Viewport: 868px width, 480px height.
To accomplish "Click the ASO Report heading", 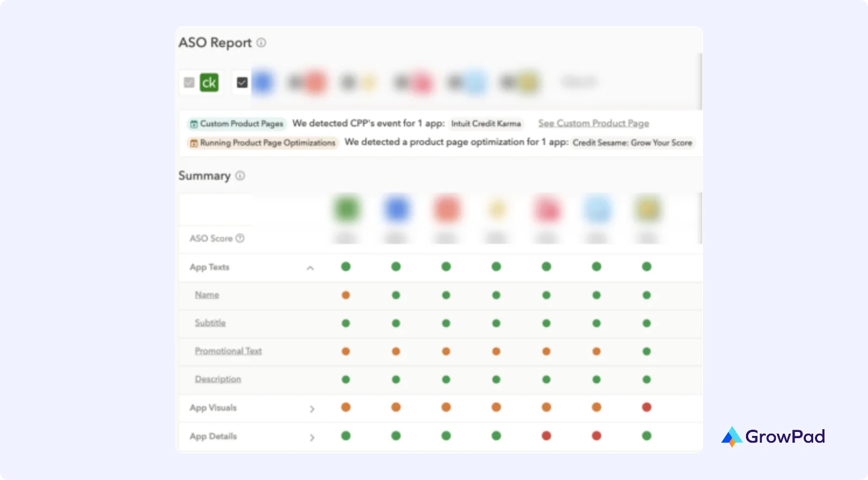I will [215, 42].
